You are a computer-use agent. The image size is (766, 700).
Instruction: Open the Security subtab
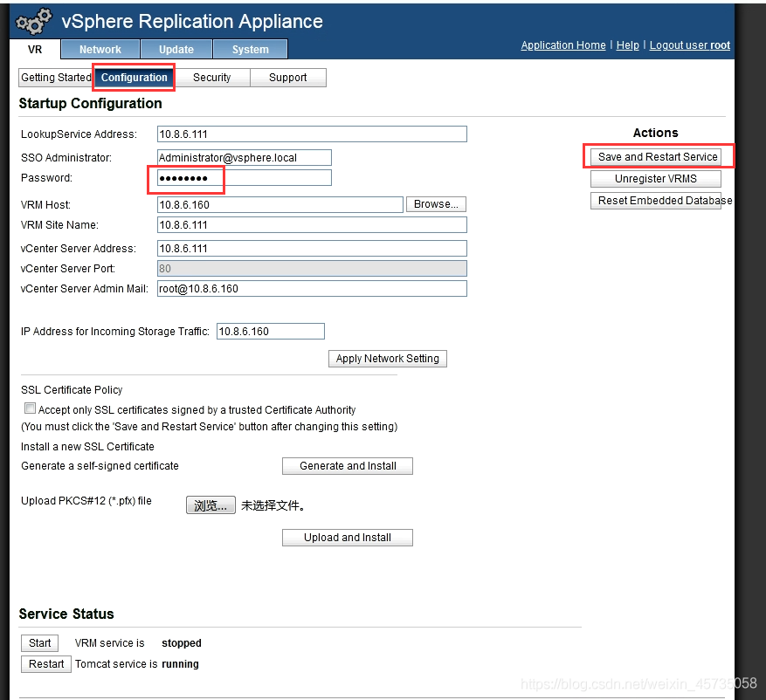211,78
